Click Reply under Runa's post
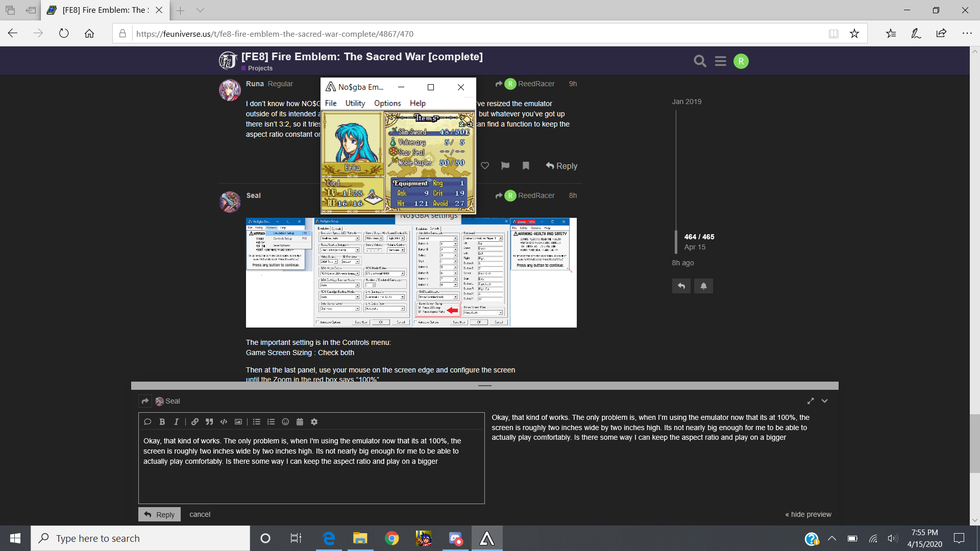The width and height of the screenshot is (980, 551). pos(561,166)
